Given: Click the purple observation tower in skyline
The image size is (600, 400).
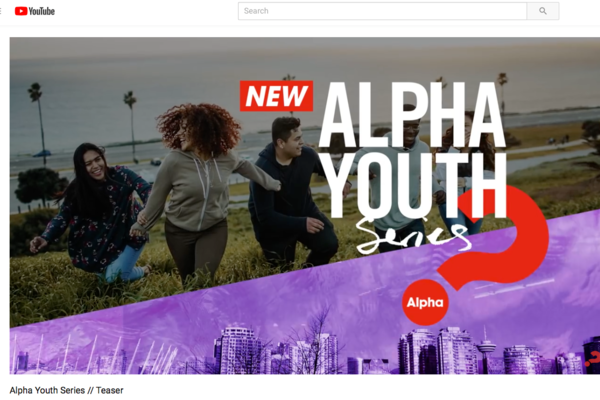Looking at the screenshot, I should click(x=486, y=350).
